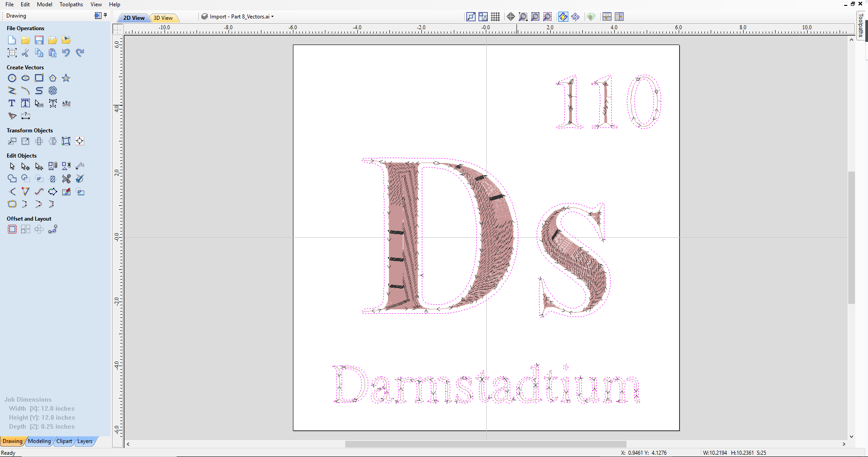Copy selected objects
This screenshot has width=868, height=457.
click(x=39, y=53)
